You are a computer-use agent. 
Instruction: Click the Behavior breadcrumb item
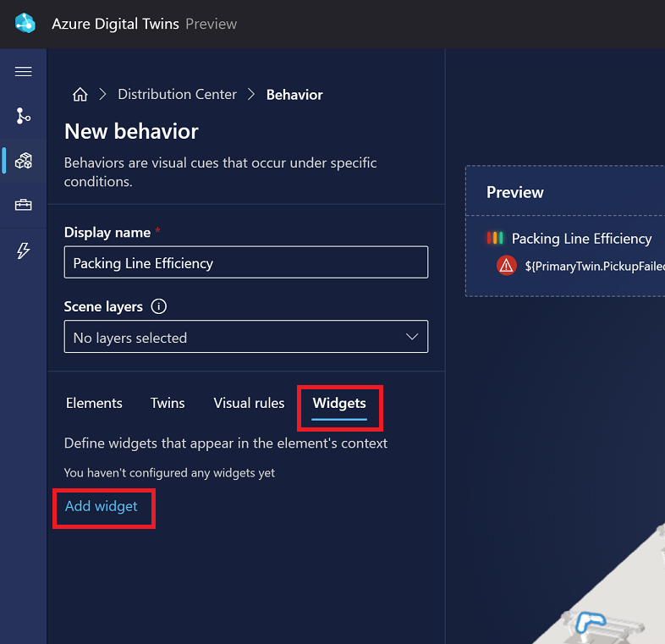pos(294,95)
